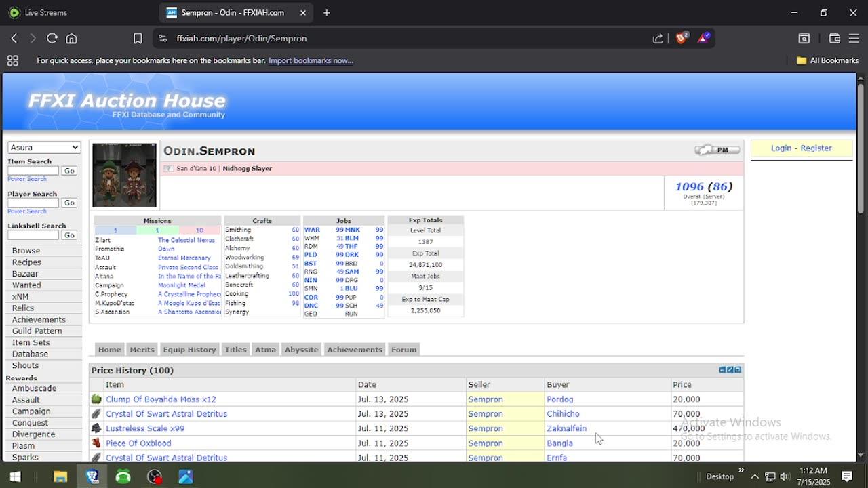Click the Linkshell Search text field
The height and width of the screenshot is (488, 868).
click(33, 235)
